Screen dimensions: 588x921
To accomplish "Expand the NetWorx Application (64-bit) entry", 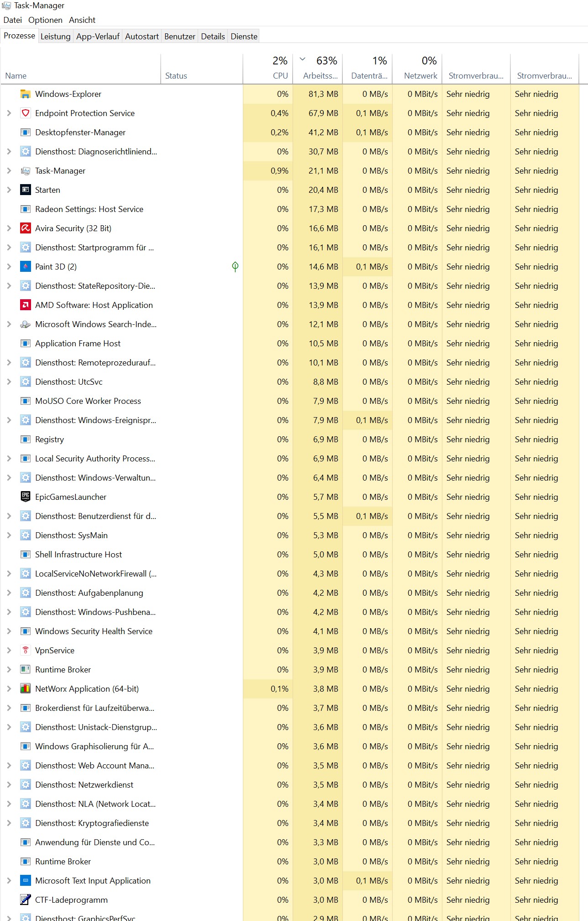I will (9, 689).
